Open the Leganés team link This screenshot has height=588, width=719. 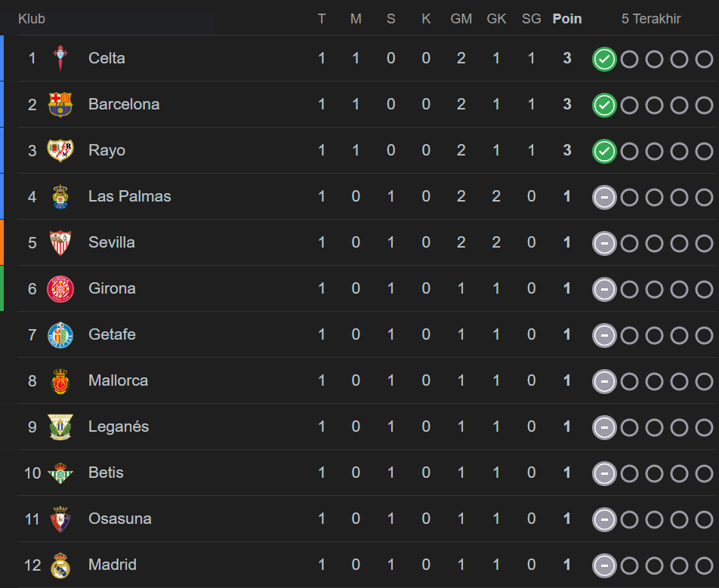119,426
